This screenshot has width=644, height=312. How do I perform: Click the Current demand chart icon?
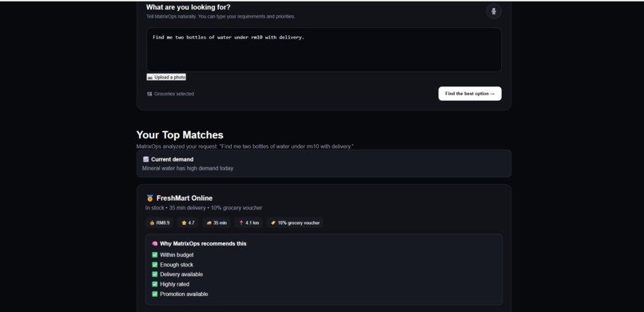pos(145,159)
